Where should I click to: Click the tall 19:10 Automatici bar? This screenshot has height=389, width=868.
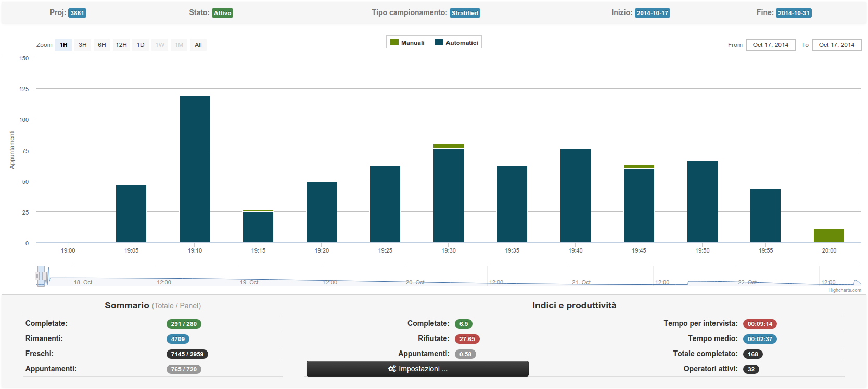[195, 169]
